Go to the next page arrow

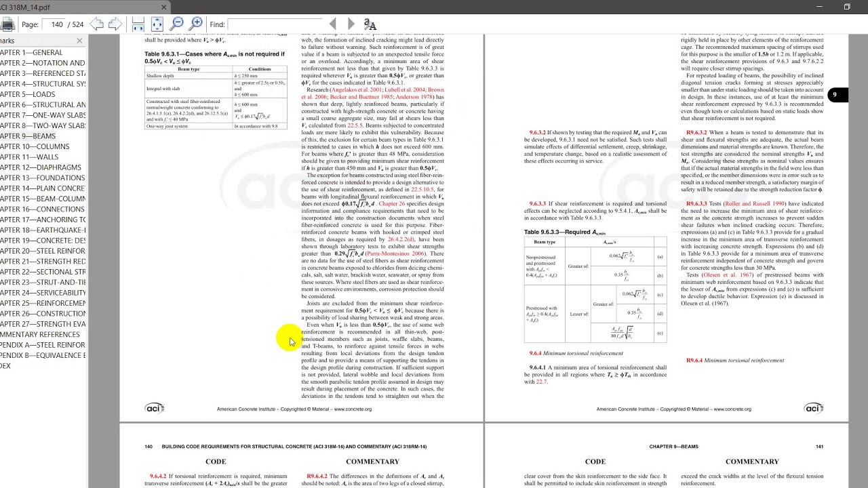115,24
